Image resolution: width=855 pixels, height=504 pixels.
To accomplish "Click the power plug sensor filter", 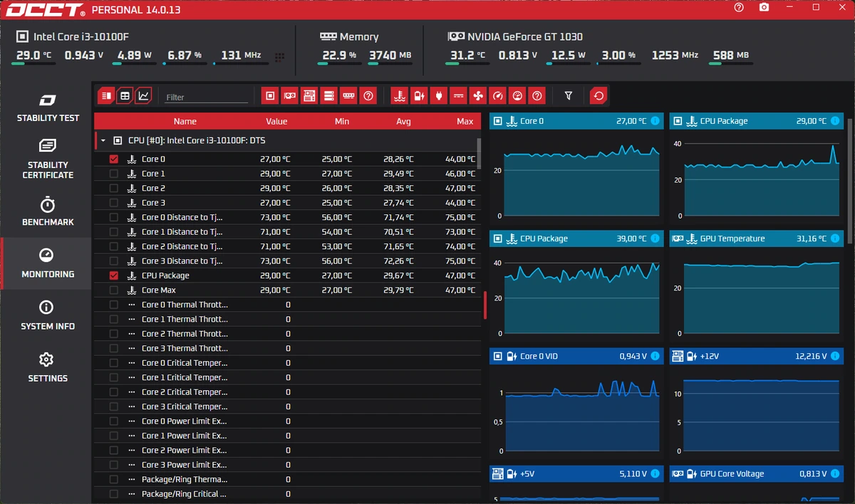I will pyautogui.click(x=439, y=95).
